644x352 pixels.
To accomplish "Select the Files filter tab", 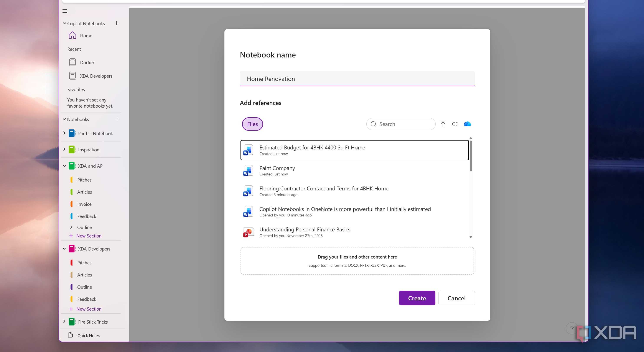I will (x=252, y=124).
